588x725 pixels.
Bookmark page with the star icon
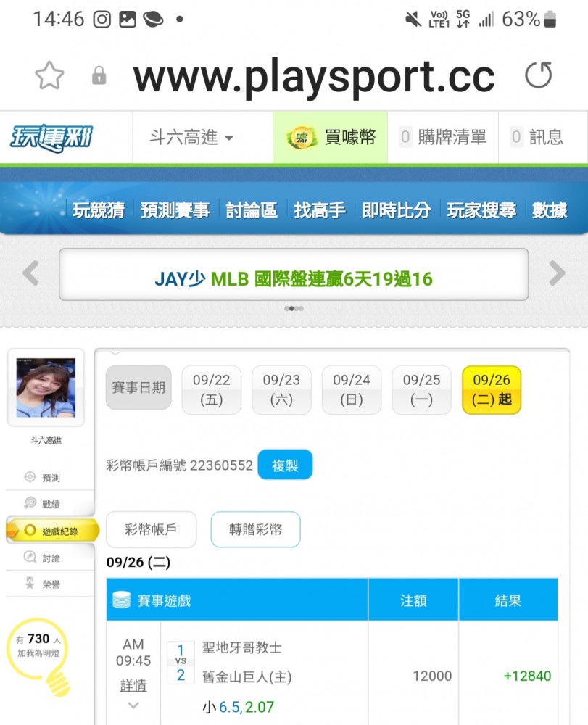pos(49,75)
